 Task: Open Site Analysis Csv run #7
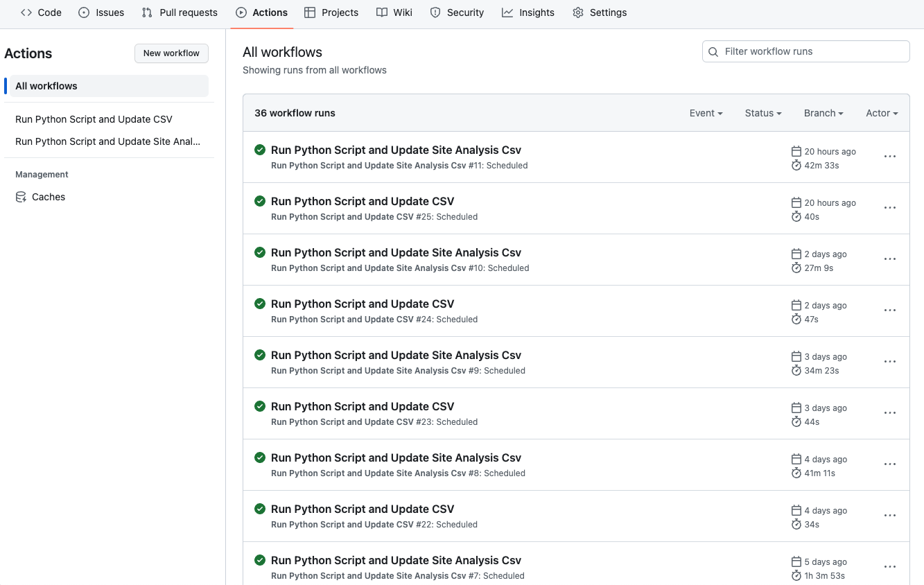(396, 560)
